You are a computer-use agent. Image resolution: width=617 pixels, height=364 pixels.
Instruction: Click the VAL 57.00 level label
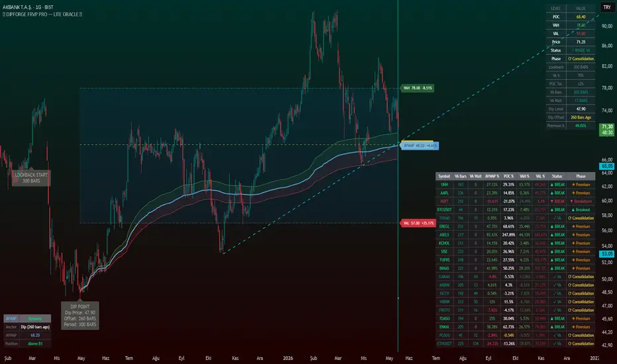click(x=418, y=223)
